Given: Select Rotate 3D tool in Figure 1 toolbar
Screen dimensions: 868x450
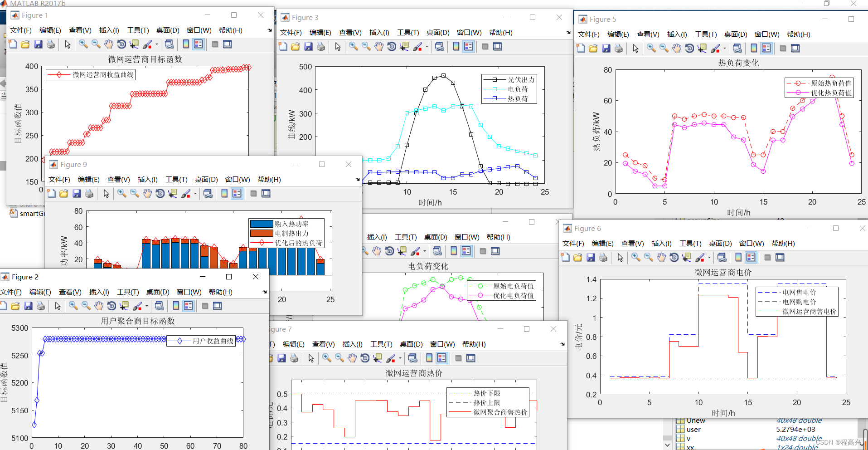Looking at the screenshot, I should 121,44.
